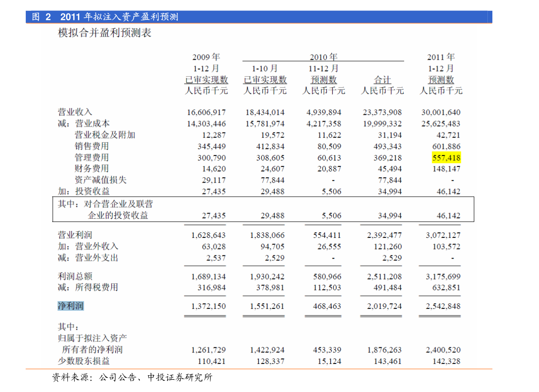Click 已审实现数 under the 2009年 column
This screenshot has height=392, width=539.
coord(206,80)
